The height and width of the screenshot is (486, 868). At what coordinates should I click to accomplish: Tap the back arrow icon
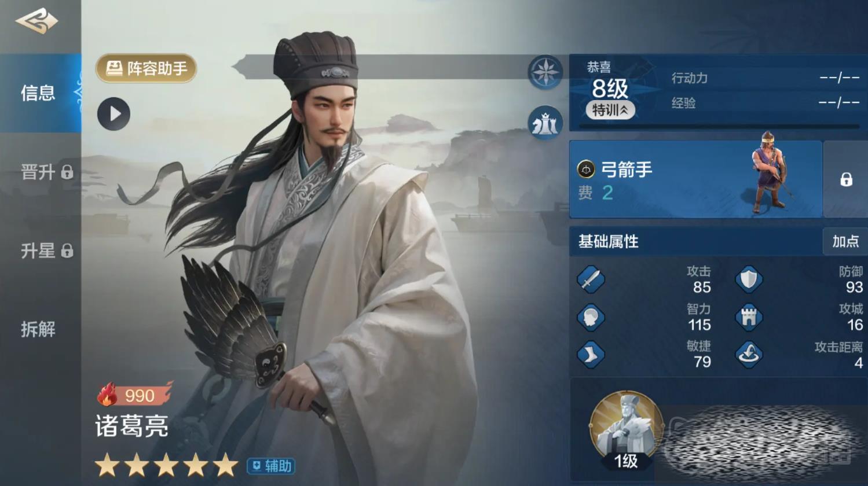pyautogui.click(x=36, y=21)
